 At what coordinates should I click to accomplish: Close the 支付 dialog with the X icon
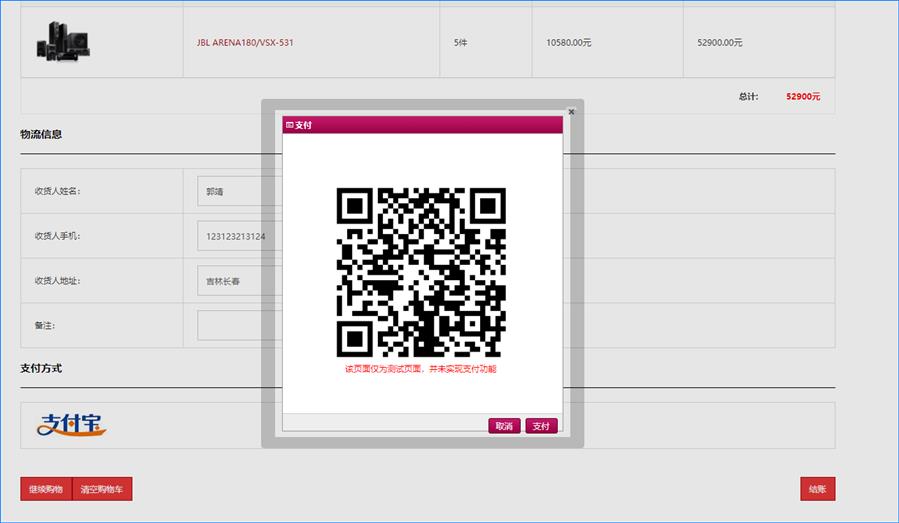[x=572, y=112]
